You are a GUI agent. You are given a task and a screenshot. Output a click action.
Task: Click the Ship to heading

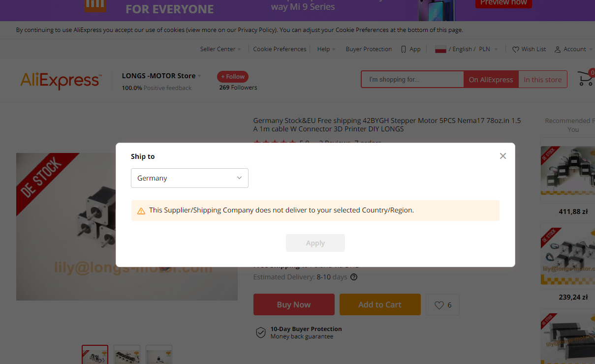(143, 156)
